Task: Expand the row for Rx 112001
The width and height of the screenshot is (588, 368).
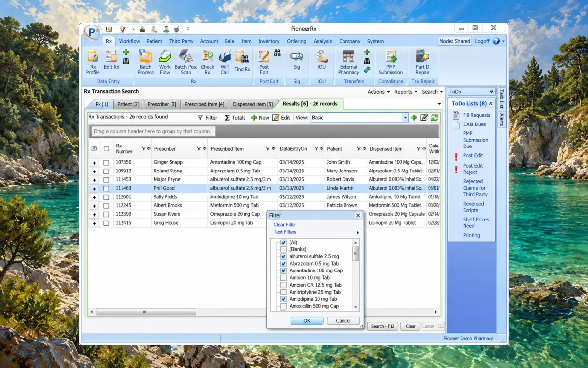Action: point(94,197)
